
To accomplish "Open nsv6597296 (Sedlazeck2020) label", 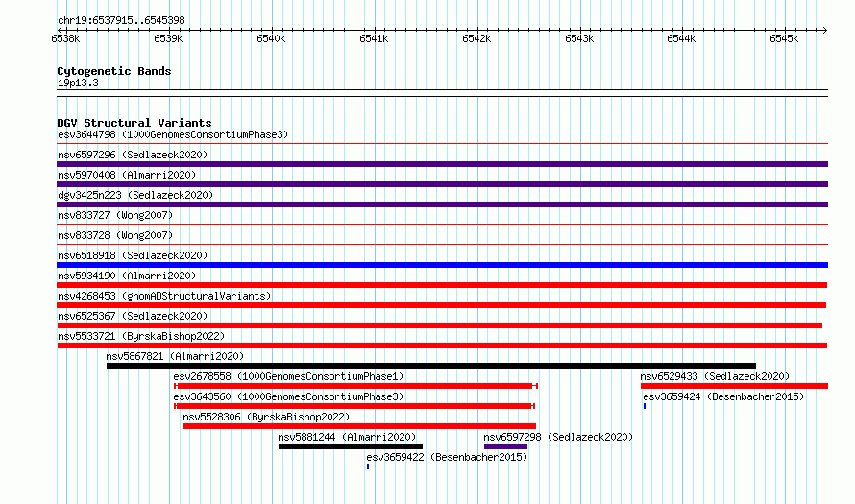I will coord(133,155).
